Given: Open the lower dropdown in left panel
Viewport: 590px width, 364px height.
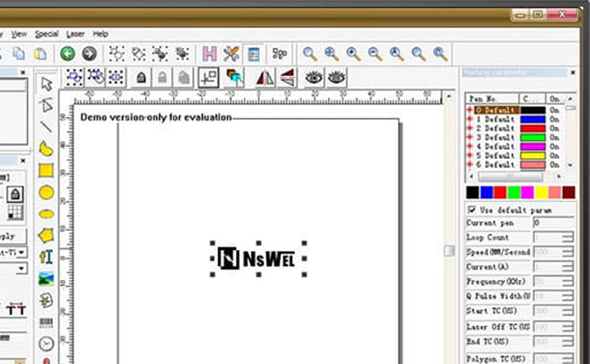Looking at the screenshot, I should [x=21, y=269].
